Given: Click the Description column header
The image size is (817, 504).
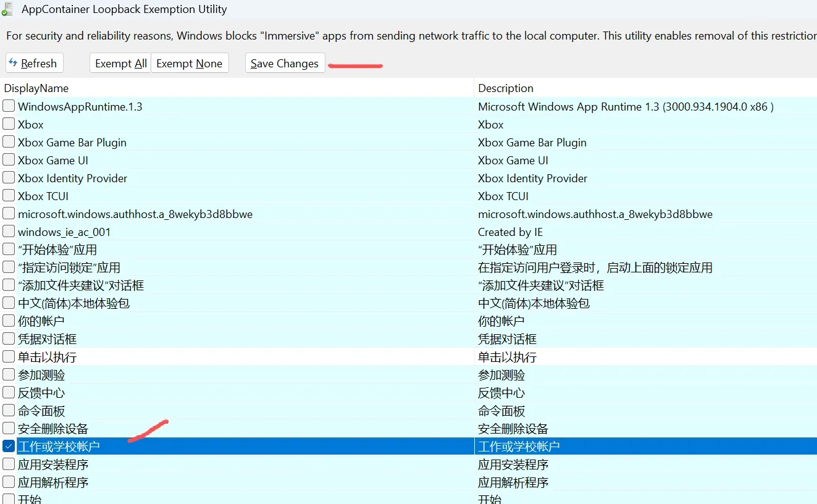Looking at the screenshot, I should [x=506, y=88].
